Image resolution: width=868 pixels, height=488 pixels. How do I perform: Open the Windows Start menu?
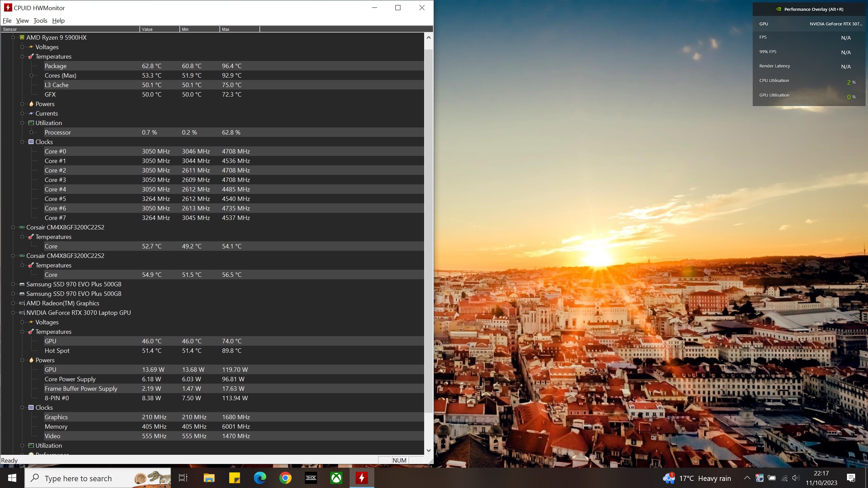[12, 478]
